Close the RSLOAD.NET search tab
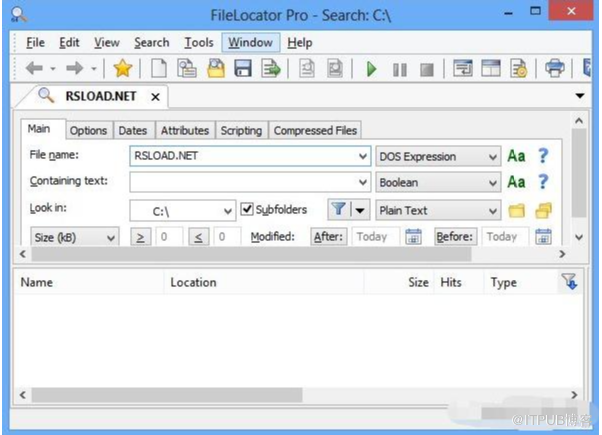The width and height of the screenshot is (602, 435). (155, 97)
